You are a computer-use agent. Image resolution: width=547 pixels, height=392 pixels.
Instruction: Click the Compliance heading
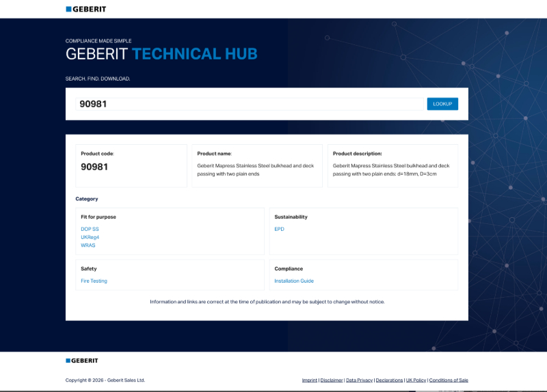pyautogui.click(x=289, y=268)
